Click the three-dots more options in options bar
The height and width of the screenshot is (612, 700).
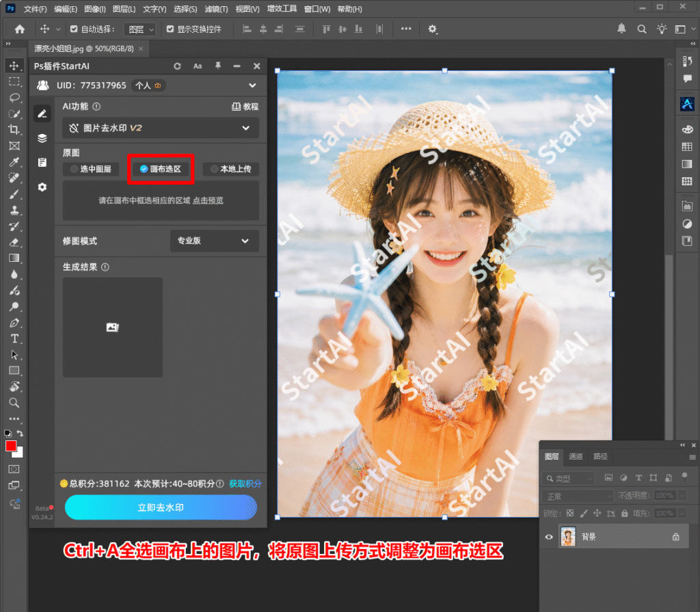(406, 29)
